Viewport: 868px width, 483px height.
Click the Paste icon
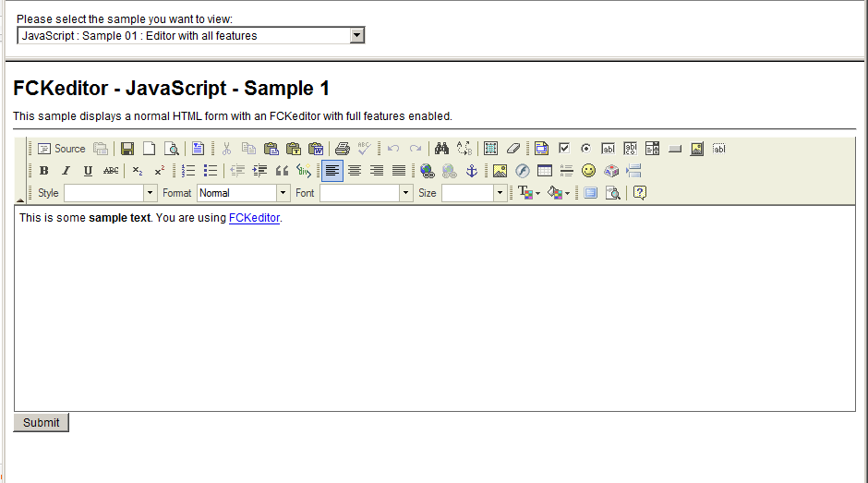(x=271, y=149)
